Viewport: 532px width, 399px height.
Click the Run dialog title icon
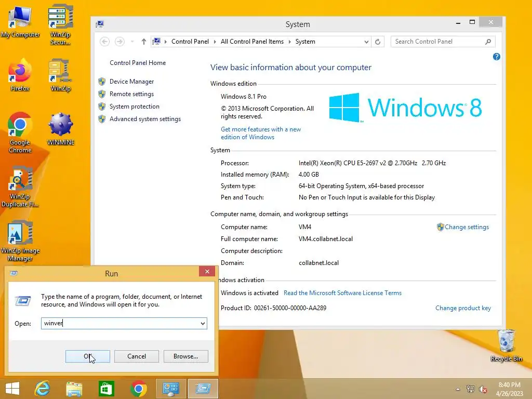coord(14,273)
